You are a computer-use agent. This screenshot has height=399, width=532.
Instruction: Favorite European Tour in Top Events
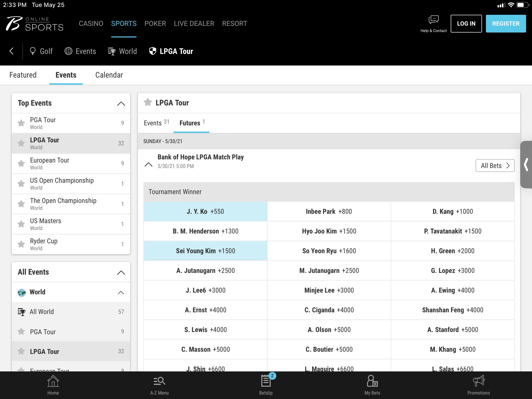point(21,163)
